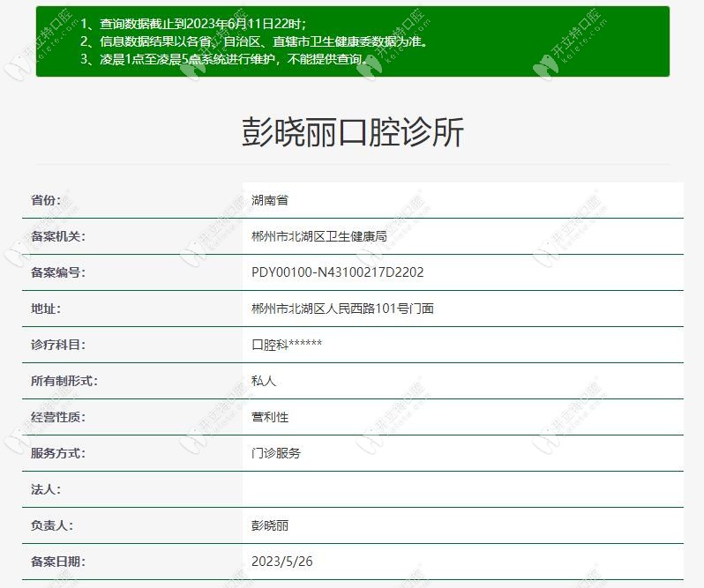The image size is (704, 588).
Task: Click the notice about 凌晨1点 system maintenance
Action: pos(224,59)
